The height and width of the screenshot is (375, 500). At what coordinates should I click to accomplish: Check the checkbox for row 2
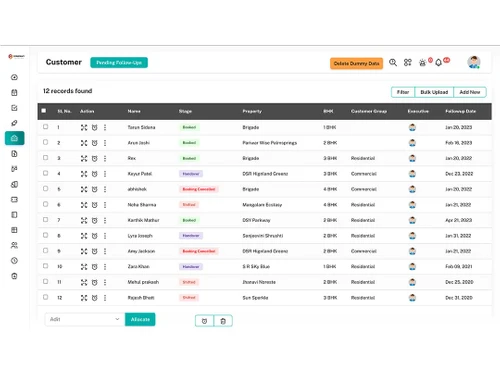click(45, 142)
